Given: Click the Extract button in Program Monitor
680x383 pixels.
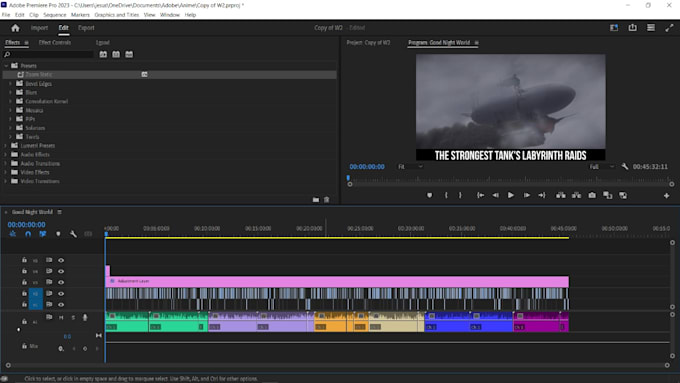Looking at the screenshot, I should click(x=576, y=196).
